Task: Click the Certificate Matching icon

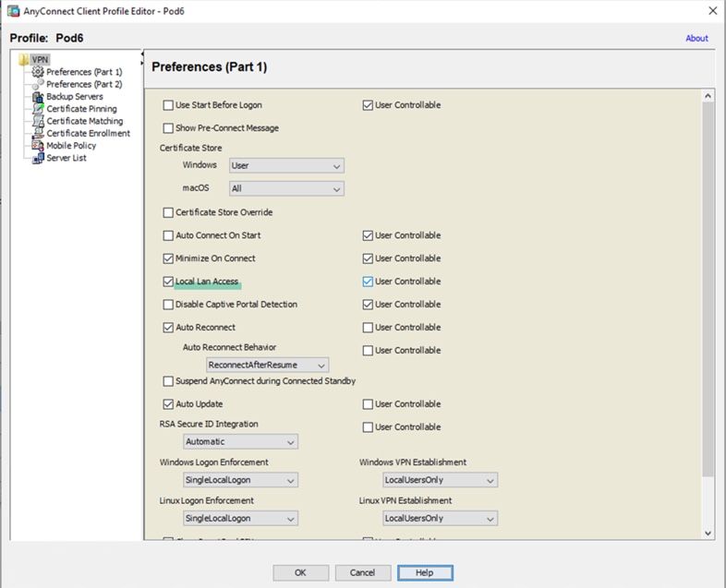Action: 38,121
